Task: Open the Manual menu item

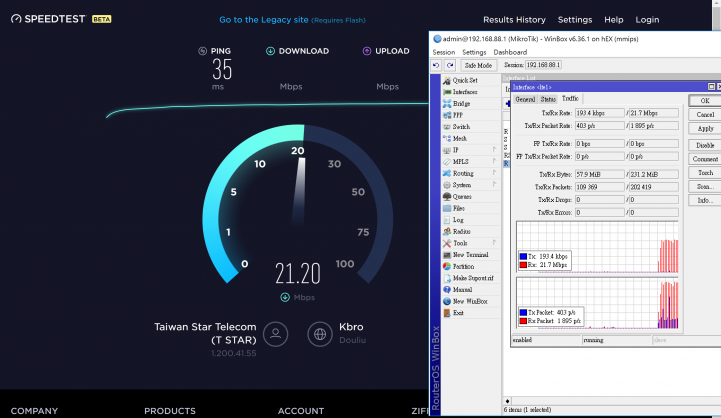Action: (458, 290)
